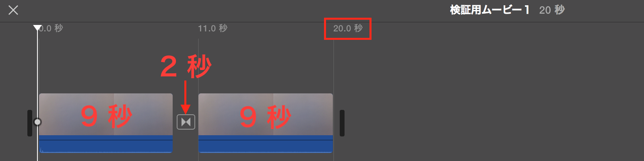
Task: Click the 20 秒 duration beside the title
Action: pyautogui.click(x=552, y=10)
